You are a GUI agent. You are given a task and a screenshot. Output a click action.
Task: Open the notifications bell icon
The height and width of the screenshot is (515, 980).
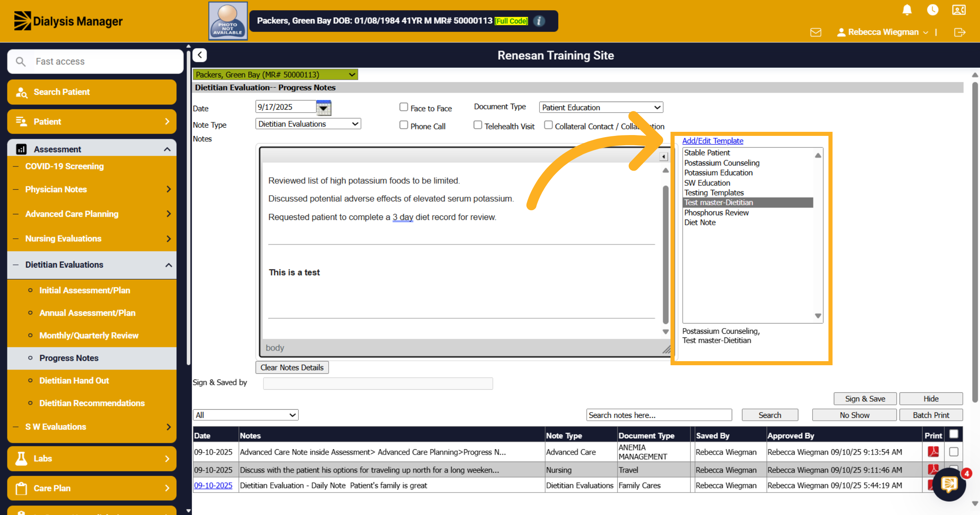coord(907,10)
